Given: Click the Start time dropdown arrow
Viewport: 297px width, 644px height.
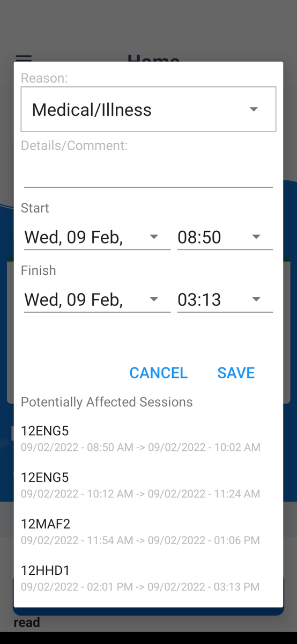Looking at the screenshot, I should coord(256,237).
